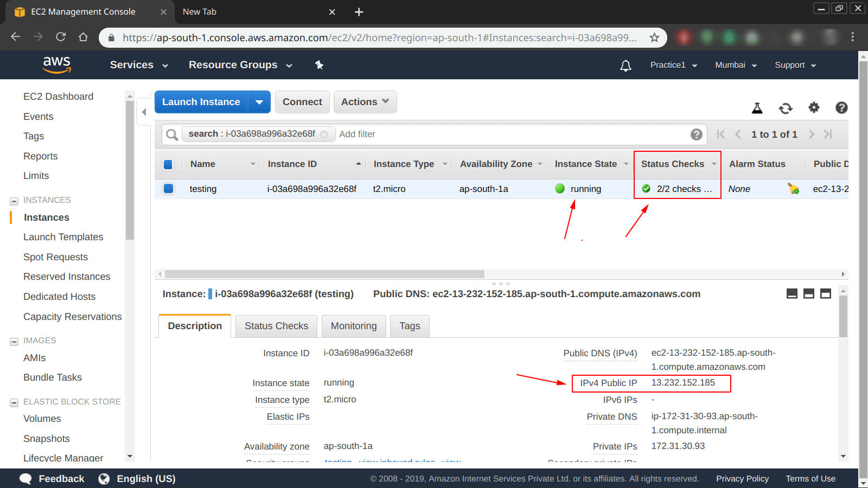This screenshot has height=488, width=868.
Task: Refresh the instances list
Action: click(786, 108)
